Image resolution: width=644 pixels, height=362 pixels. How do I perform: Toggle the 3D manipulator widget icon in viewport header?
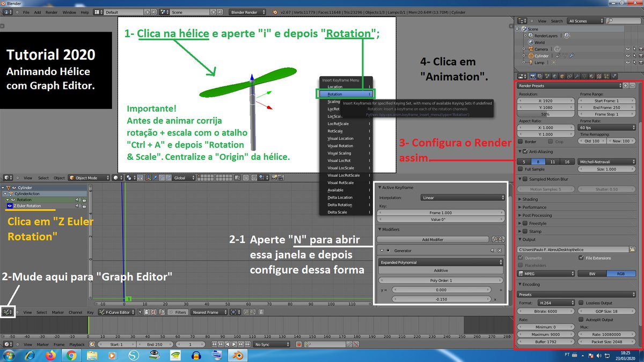[x=148, y=177]
